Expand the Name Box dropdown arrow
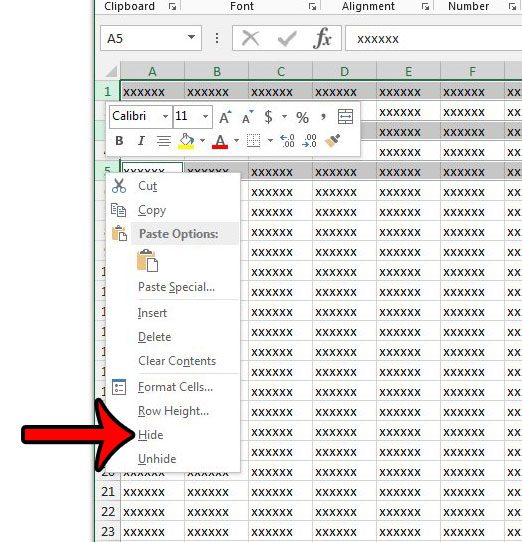The image size is (522, 542). coord(191,37)
